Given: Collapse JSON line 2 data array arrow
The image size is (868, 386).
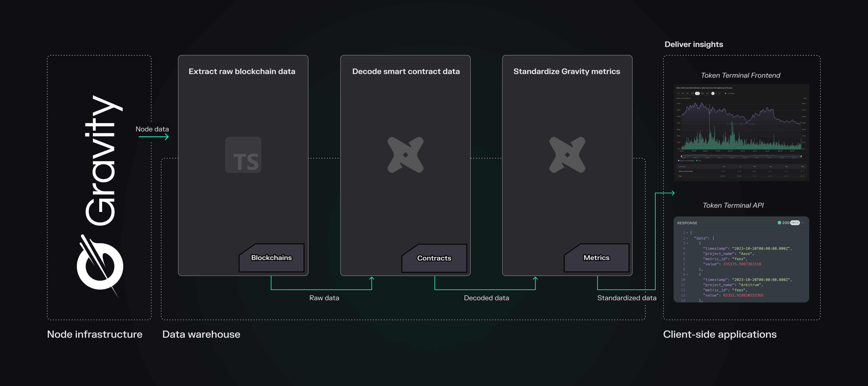Looking at the screenshot, I should coord(687,238).
